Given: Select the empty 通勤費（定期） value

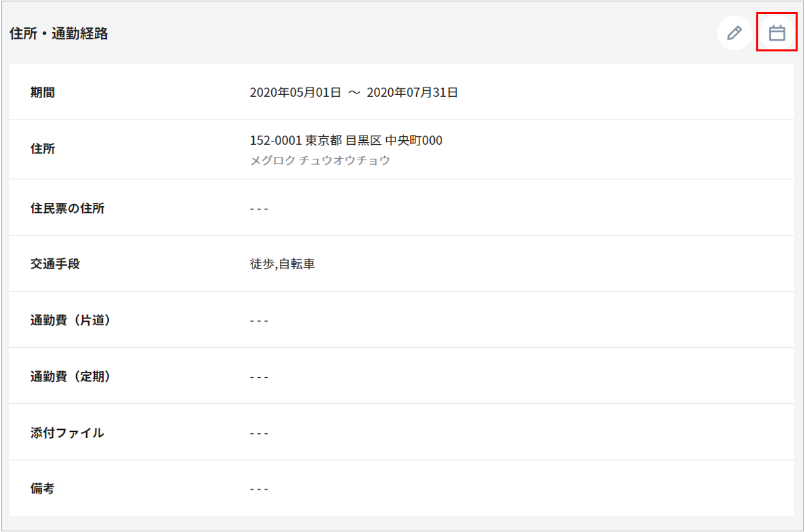Looking at the screenshot, I should tap(259, 377).
